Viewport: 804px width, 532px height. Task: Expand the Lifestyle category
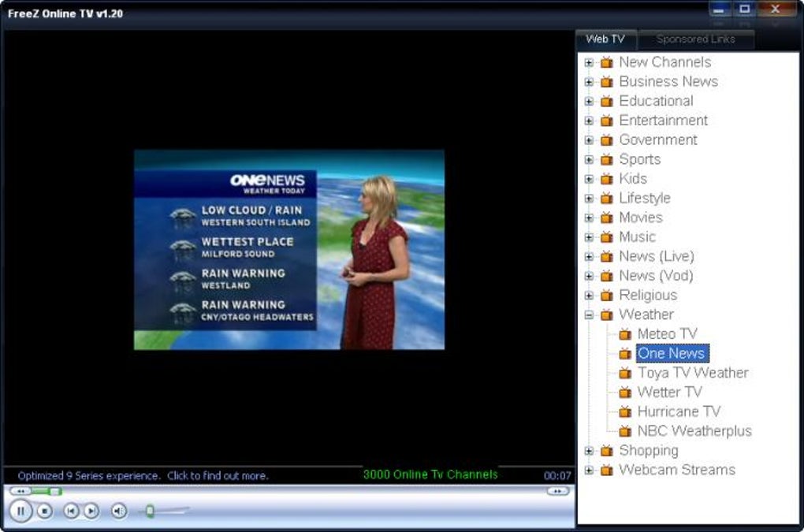pos(589,199)
